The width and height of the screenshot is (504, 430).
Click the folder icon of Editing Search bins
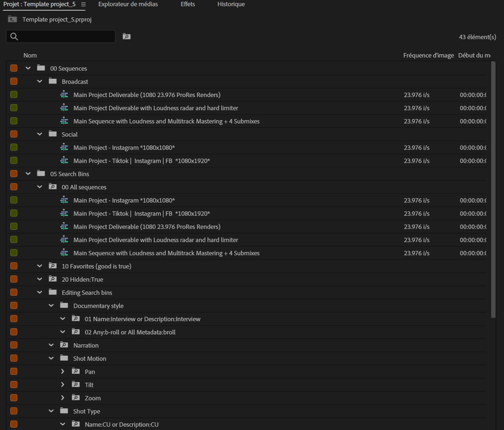(53, 292)
